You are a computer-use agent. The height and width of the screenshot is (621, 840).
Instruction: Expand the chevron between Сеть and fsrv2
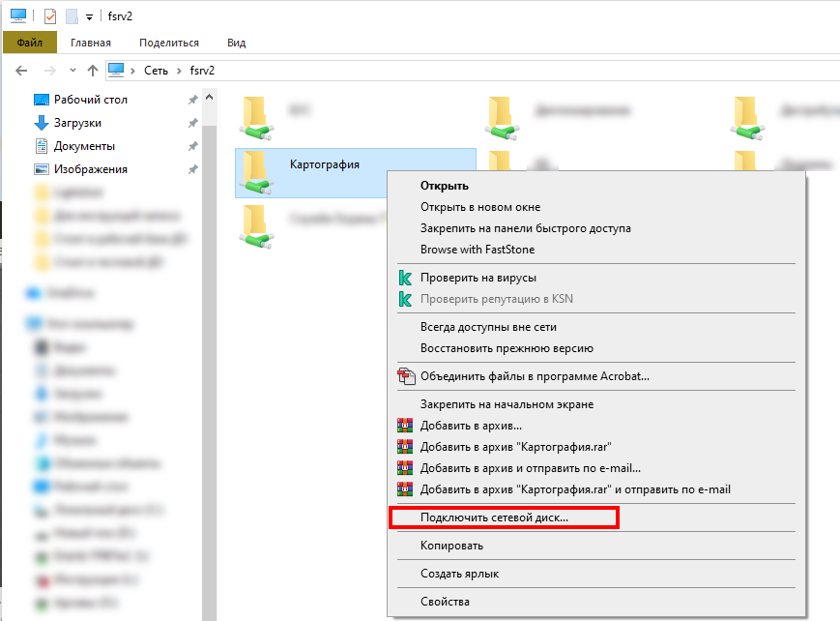176,71
